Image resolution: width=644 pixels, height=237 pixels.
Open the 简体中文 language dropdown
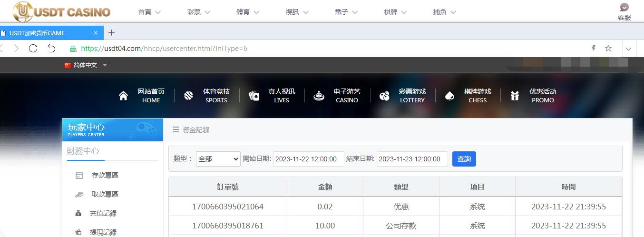tap(86, 65)
